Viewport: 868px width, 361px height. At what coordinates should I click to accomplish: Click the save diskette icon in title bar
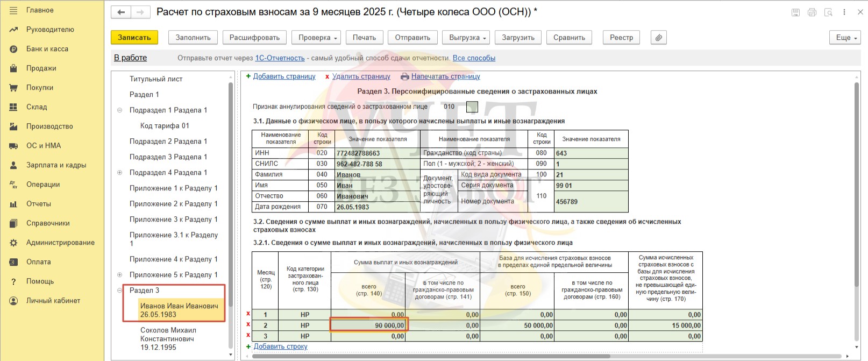click(x=795, y=12)
